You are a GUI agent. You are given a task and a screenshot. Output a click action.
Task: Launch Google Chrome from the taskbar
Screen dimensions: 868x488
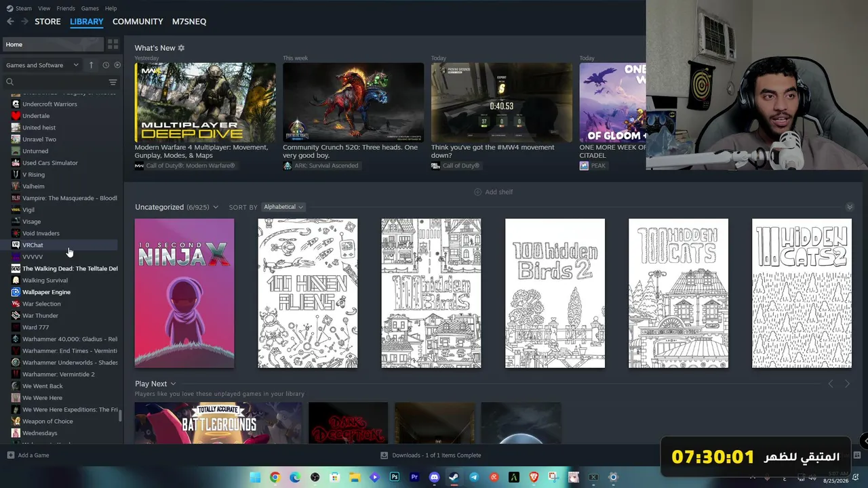[275, 477]
